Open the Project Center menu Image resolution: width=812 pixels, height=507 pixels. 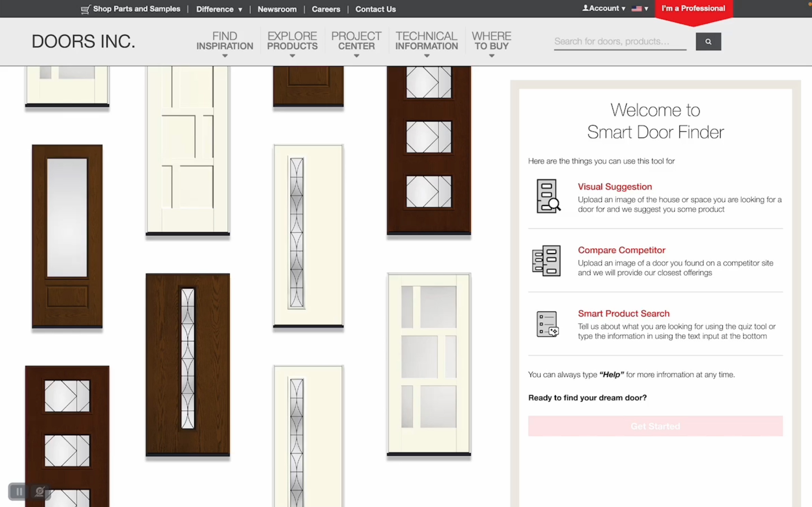click(356, 41)
